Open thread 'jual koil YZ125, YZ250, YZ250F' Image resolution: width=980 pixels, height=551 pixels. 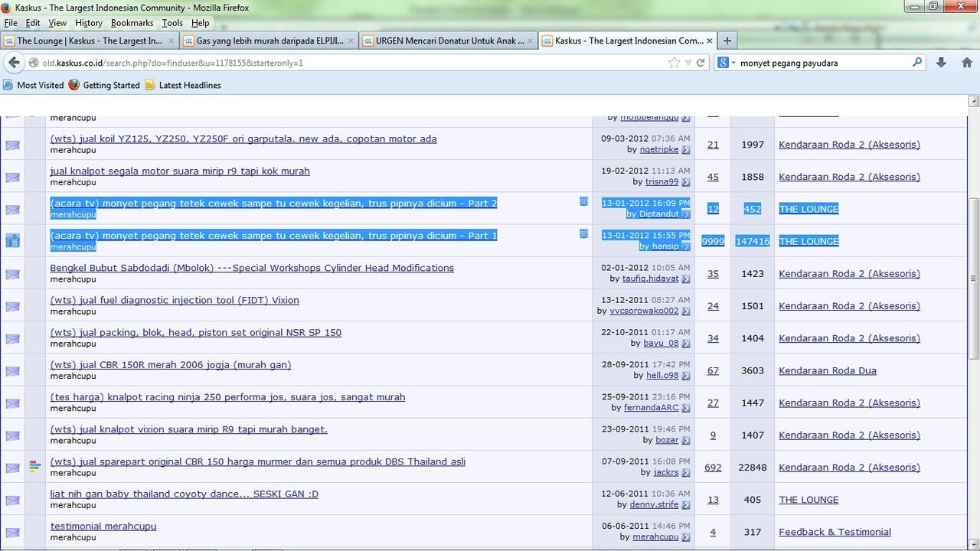(243, 139)
